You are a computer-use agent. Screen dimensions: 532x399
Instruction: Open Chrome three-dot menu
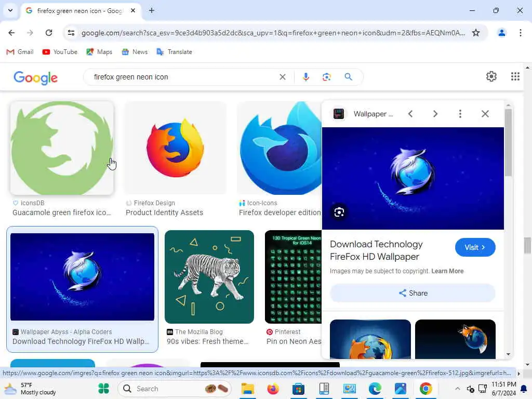[520, 33]
